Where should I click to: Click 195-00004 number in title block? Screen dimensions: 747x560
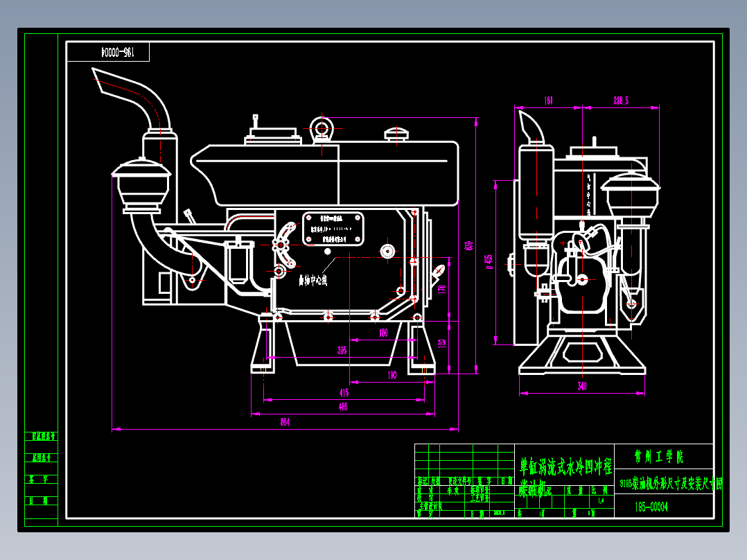click(651, 507)
